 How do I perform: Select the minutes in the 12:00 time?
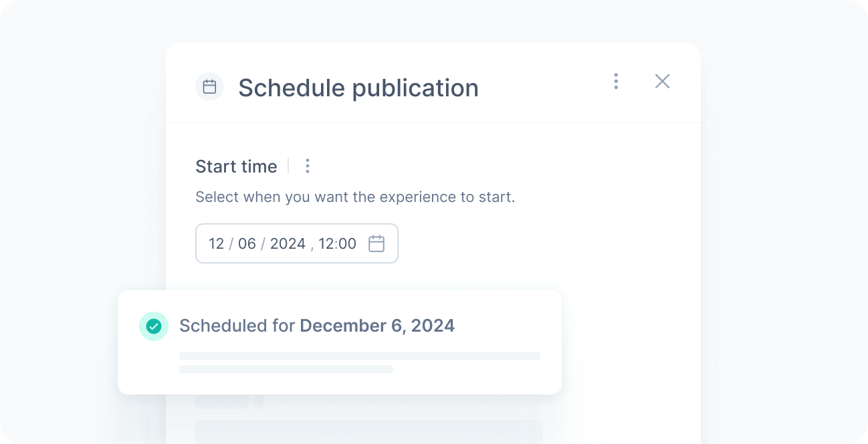(x=347, y=243)
